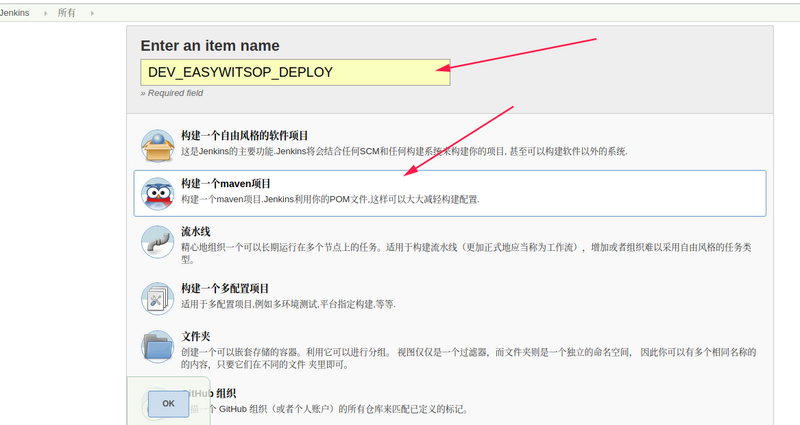
Task: Select the folder item icon
Action: pyautogui.click(x=158, y=347)
